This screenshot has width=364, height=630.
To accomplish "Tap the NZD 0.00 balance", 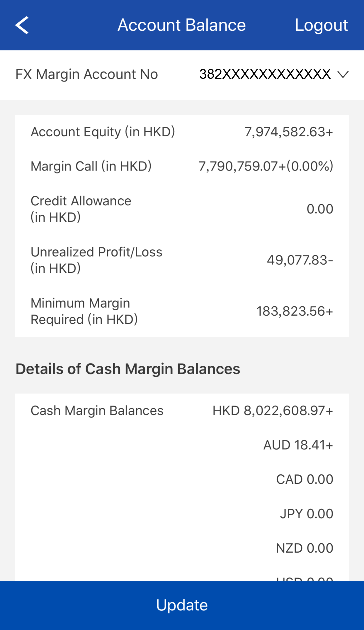I will coord(305,548).
